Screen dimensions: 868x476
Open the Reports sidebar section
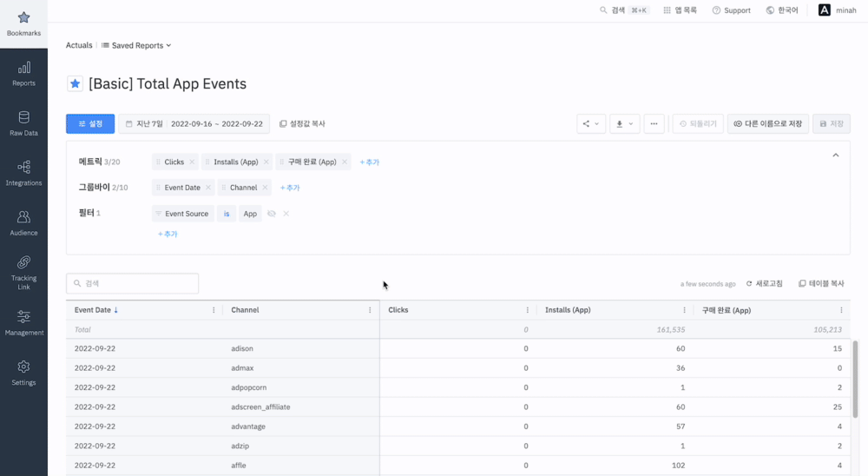(23, 74)
